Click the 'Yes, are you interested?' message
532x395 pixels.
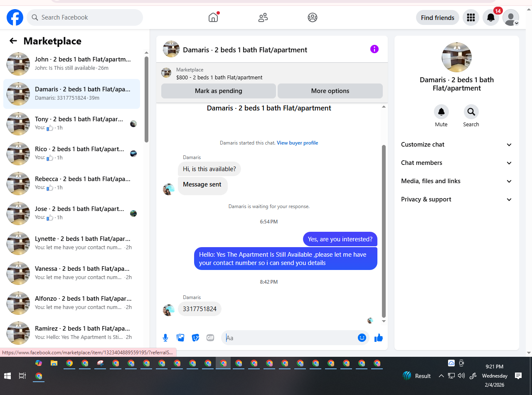click(340, 239)
